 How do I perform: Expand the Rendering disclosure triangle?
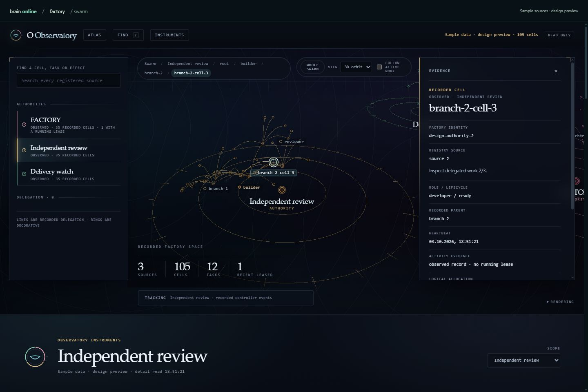click(548, 302)
